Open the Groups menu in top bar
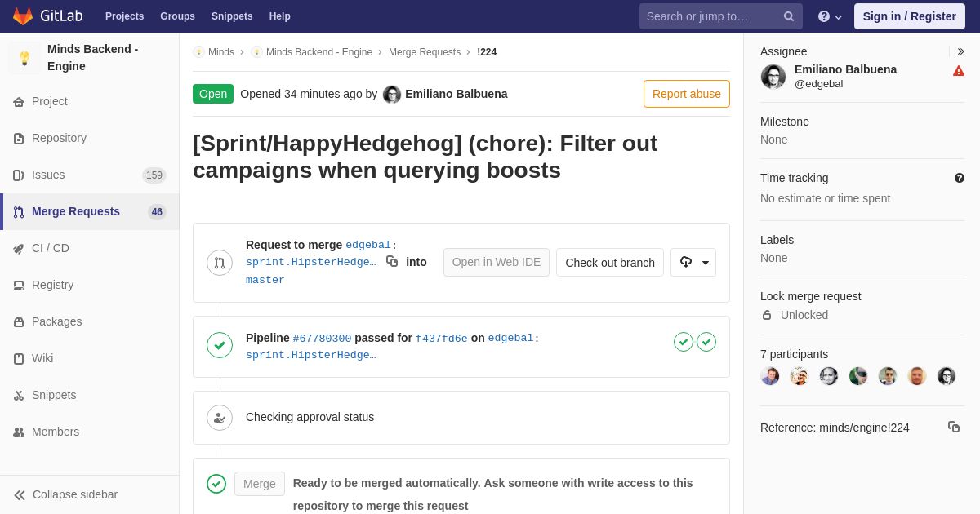Screen dimensions: 980x514 [x=177, y=16]
